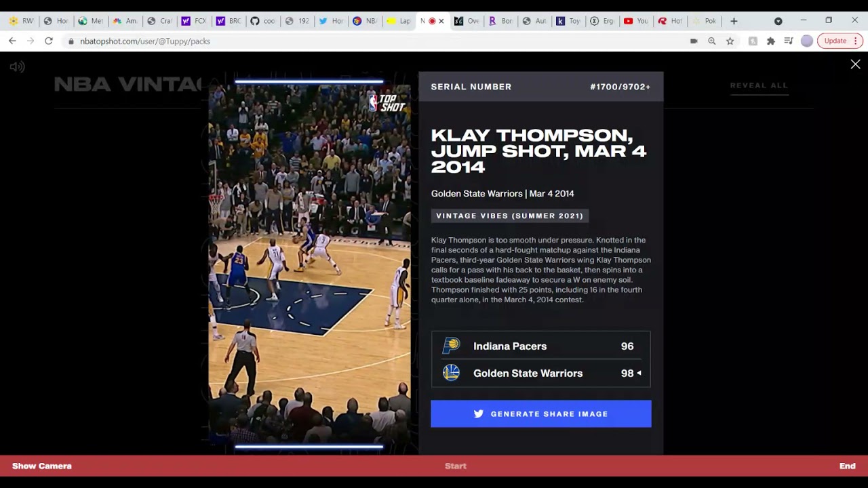The width and height of the screenshot is (868, 488).
Task: Switch to the Twitter 'Hor' tab
Action: tap(332, 21)
